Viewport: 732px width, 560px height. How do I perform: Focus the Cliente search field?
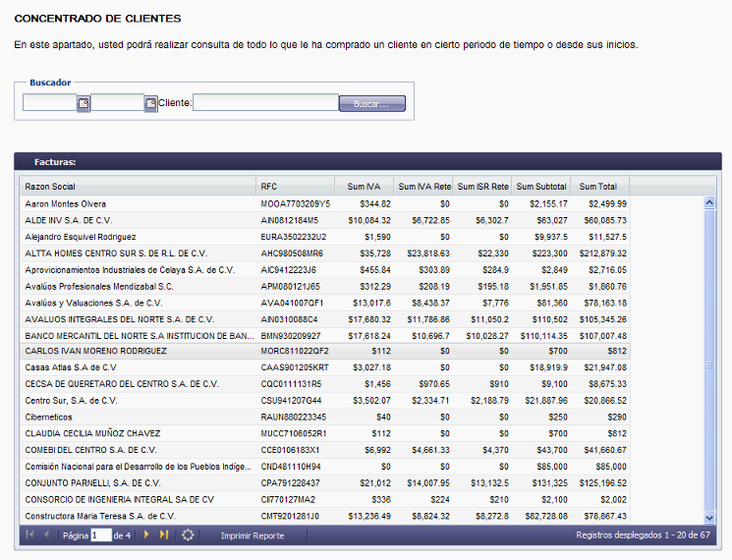265,102
